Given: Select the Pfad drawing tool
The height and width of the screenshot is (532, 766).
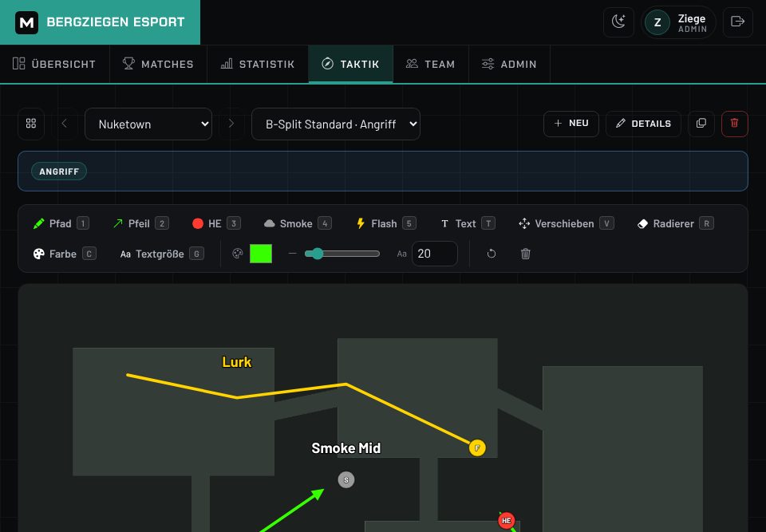Looking at the screenshot, I should click(x=61, y=224).
